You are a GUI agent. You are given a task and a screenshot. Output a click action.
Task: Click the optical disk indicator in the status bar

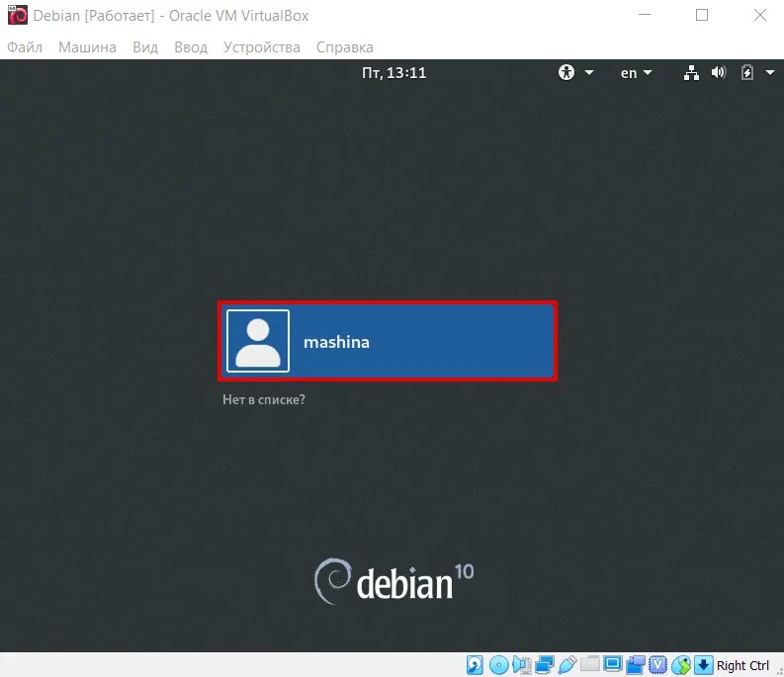(498, 665)
